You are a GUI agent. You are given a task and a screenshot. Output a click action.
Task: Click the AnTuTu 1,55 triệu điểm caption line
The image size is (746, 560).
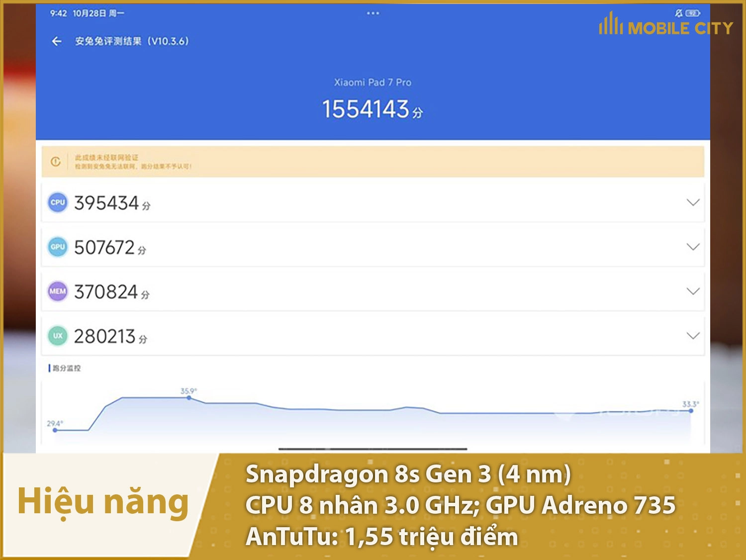[382, 537]
